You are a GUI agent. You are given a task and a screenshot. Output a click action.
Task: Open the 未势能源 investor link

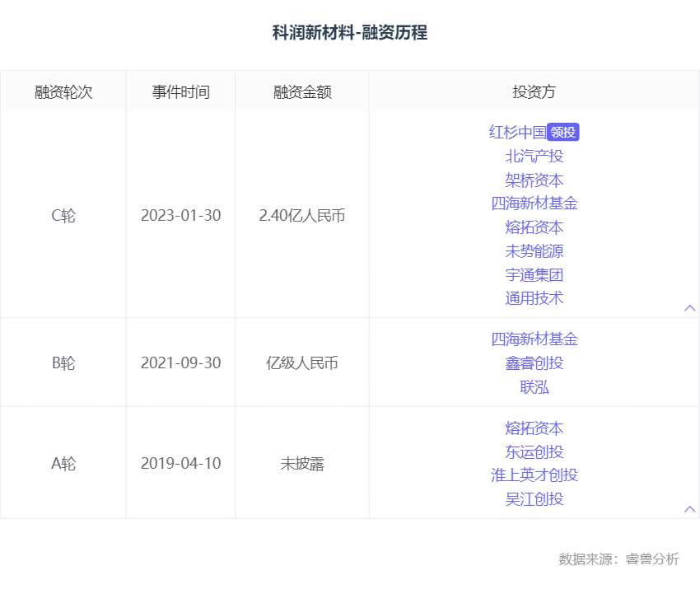(x=534, y=251)
